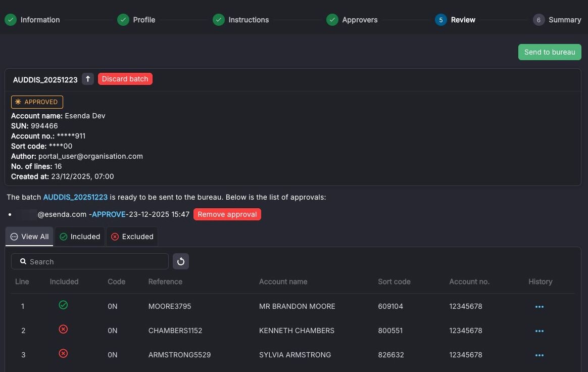Click the Reference column header

coord(165,282)
